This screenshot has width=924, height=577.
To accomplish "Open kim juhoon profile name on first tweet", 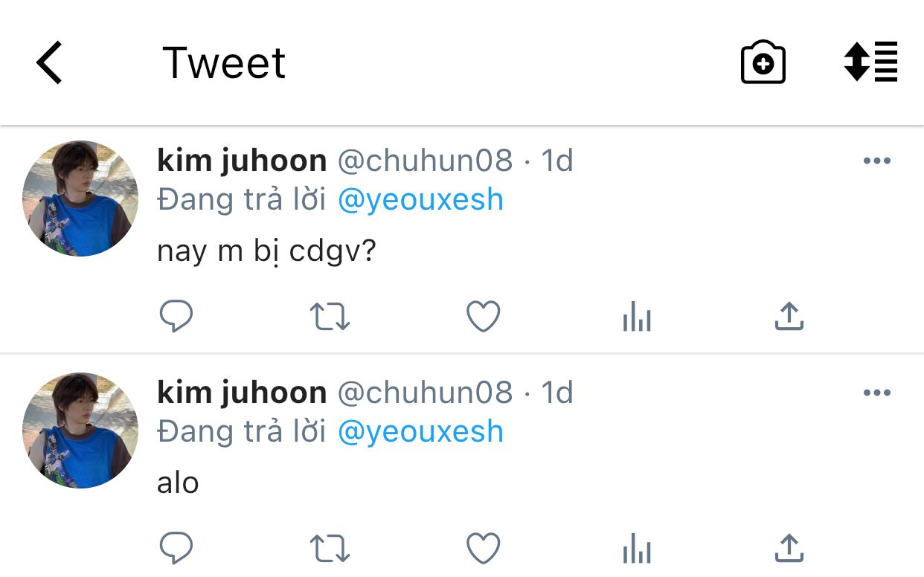I will [242, 161].
